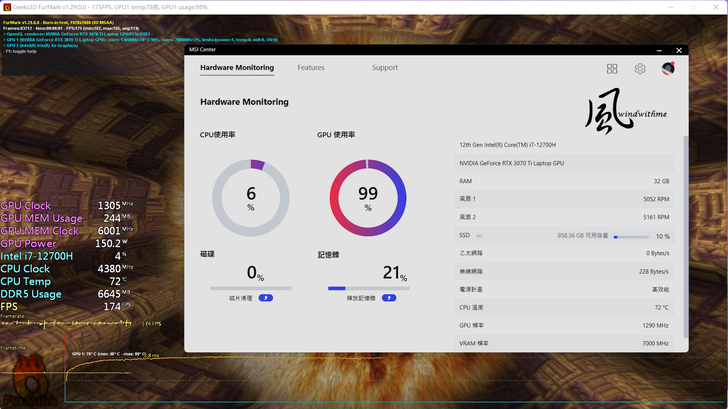Switch to the Support tab
This screenshot has width=728, height=409.
coord(385,68)
